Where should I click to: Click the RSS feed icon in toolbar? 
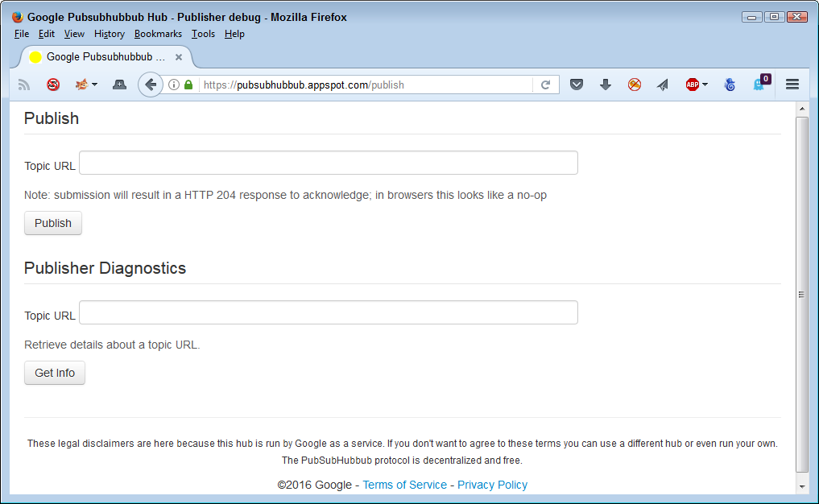coord(23,85)
